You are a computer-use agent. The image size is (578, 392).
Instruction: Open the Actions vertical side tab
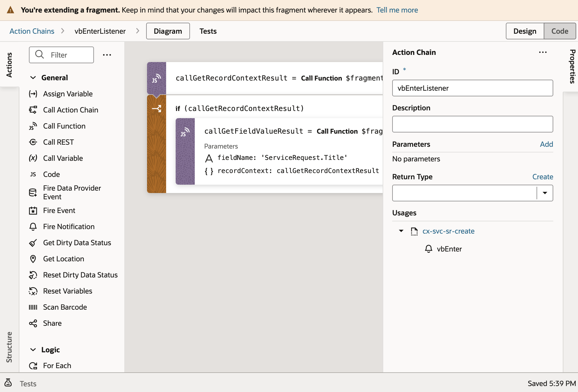(x=9, y=65)
